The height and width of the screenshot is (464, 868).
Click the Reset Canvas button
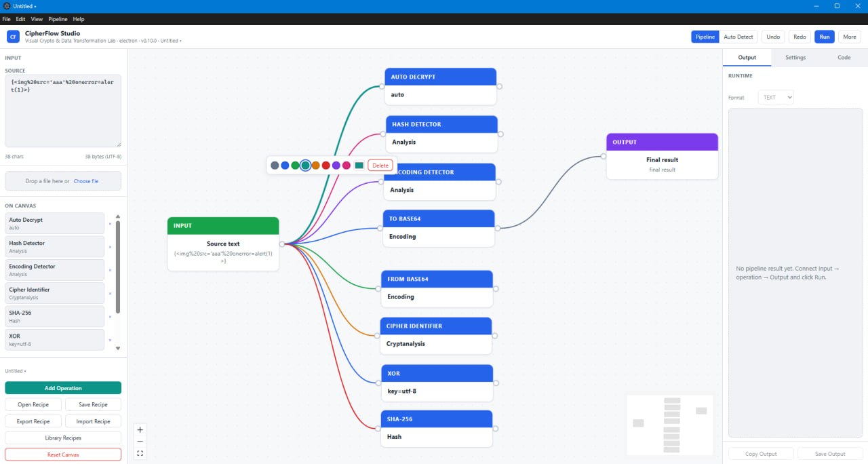[63, 455]
